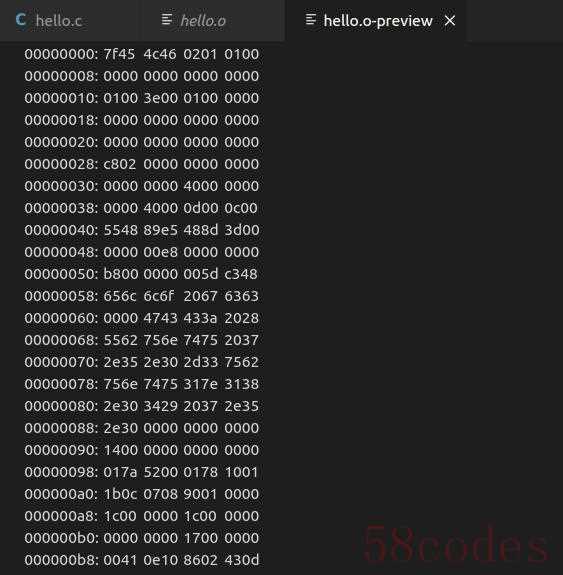This screenshot has width=563, height=575.
Task: Click the empty tab bar area at right
Action: [515, 21]
